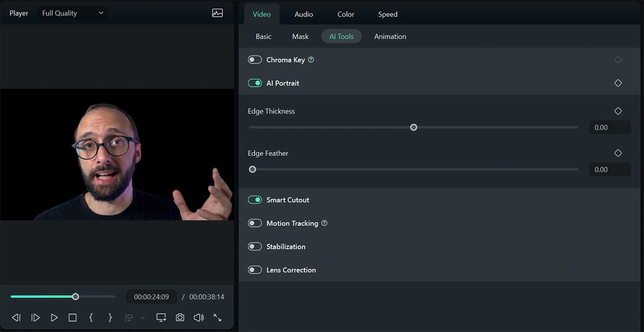Click the Edge Feather label
The width and height of the screenshot is (644, 332).
(x=268, y=153)
